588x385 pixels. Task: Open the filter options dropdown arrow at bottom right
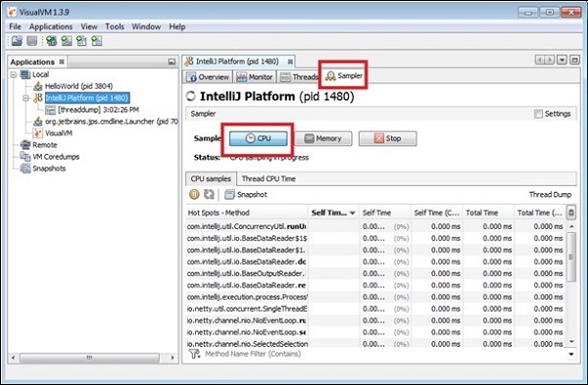(x=571, y=354)
